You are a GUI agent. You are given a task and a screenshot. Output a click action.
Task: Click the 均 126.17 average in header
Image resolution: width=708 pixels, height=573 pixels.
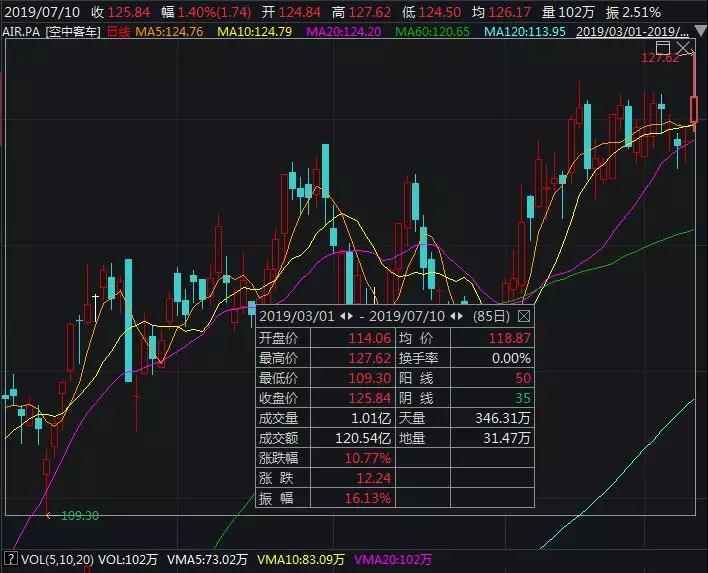[501, 12]
